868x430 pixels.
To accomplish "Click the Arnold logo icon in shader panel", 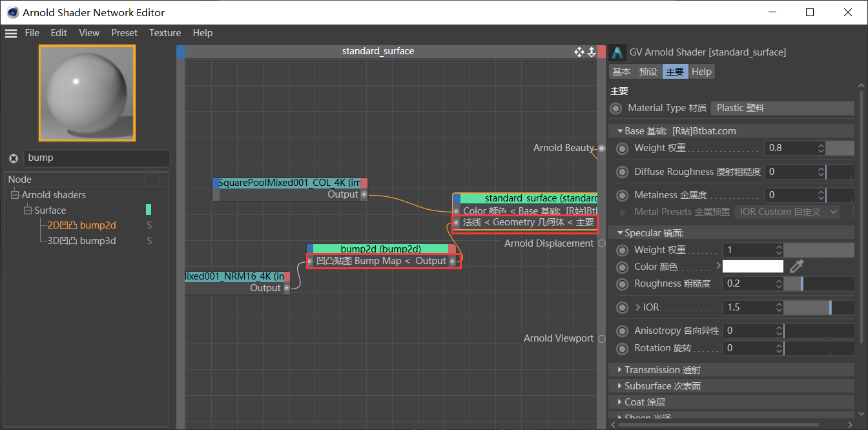I will (x=618, y=52).
